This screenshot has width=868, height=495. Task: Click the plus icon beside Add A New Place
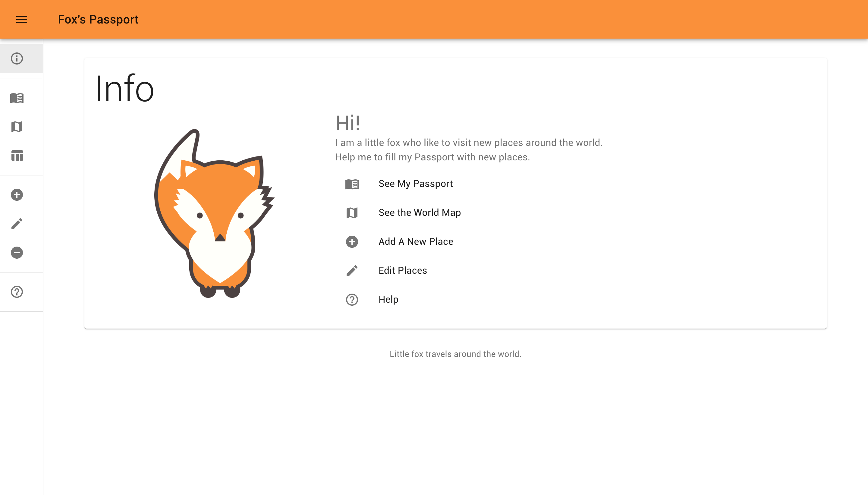(352, 242)
